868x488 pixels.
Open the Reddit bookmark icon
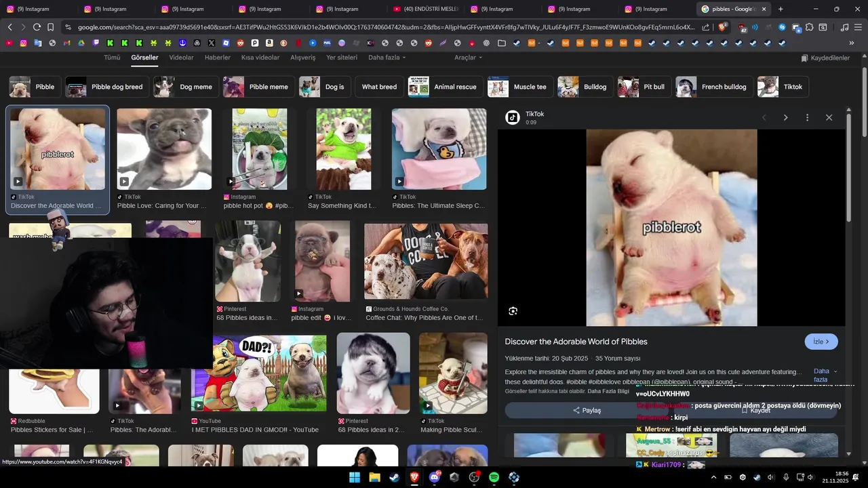[240, 43]
